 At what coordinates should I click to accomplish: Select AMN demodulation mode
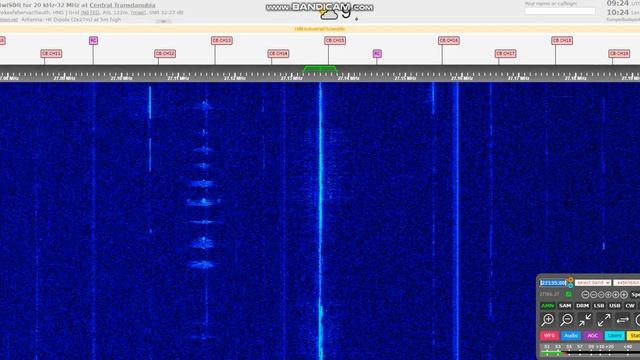pos(548,306)
